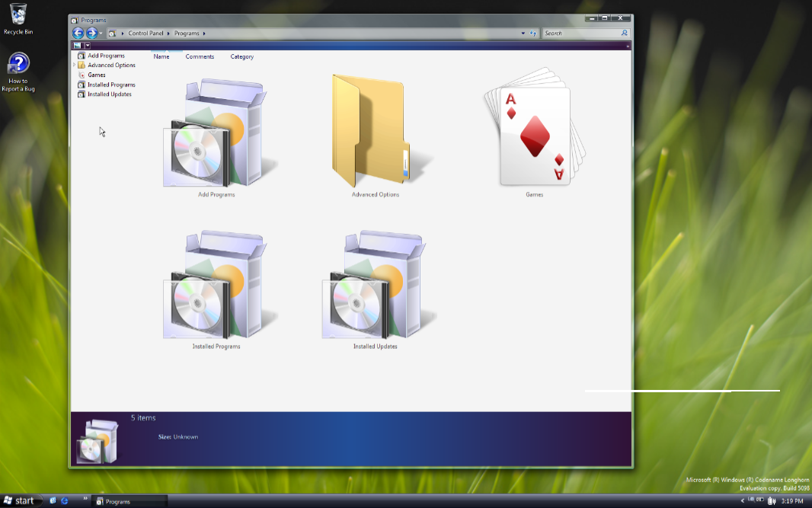Image resolution: width=812 pixels, height=508 pixels.
Task: Sort by the Name column header
Action: [161, 56]
